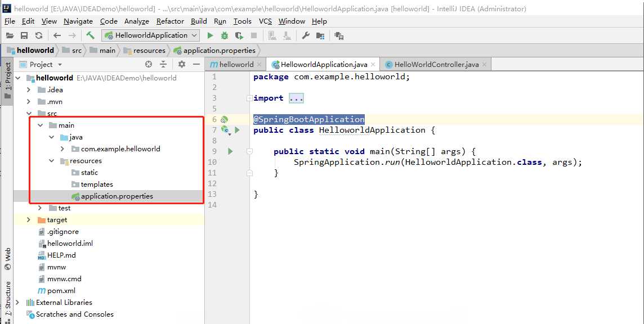Expand the test folder
Image resolution: width=644 pixels, height=324 pixels.
(41, 208)
